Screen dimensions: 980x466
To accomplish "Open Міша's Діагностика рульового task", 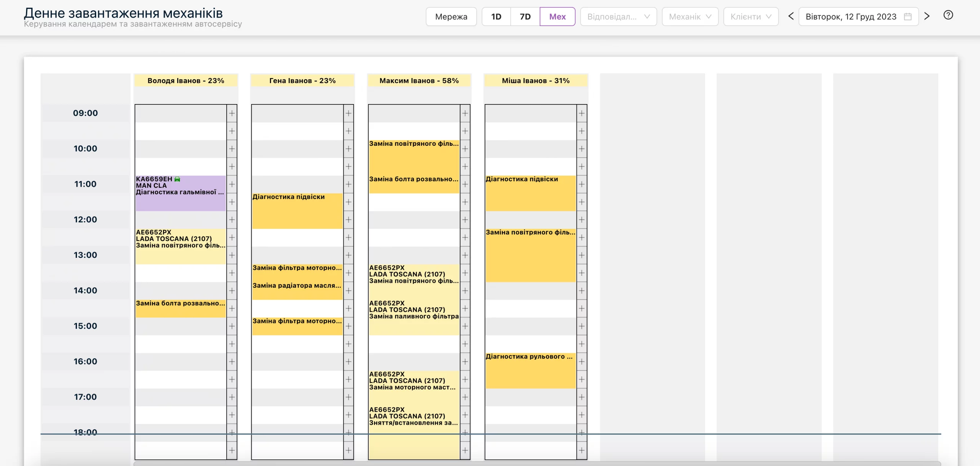I will (531, 371).
